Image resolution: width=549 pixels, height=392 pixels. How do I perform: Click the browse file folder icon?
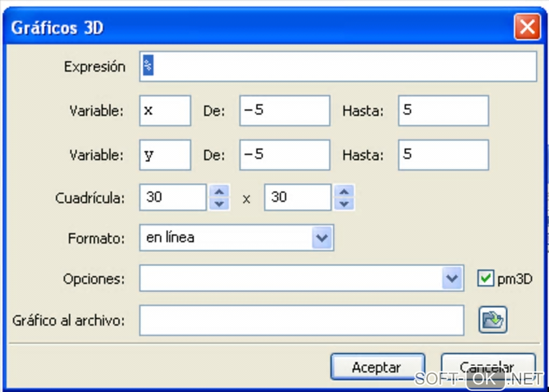tap(492, 320)
